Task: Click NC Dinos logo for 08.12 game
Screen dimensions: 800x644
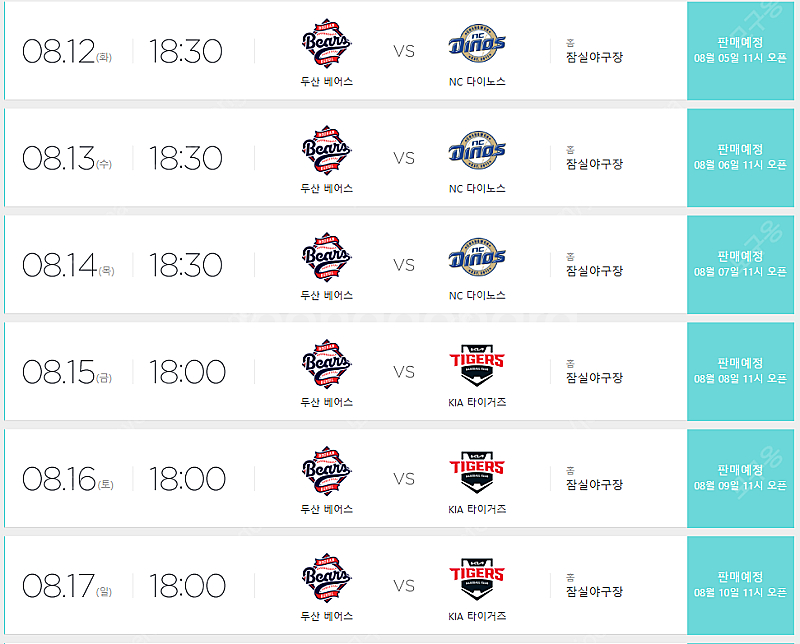Action: pyautogui.click(x=477, y=43)
